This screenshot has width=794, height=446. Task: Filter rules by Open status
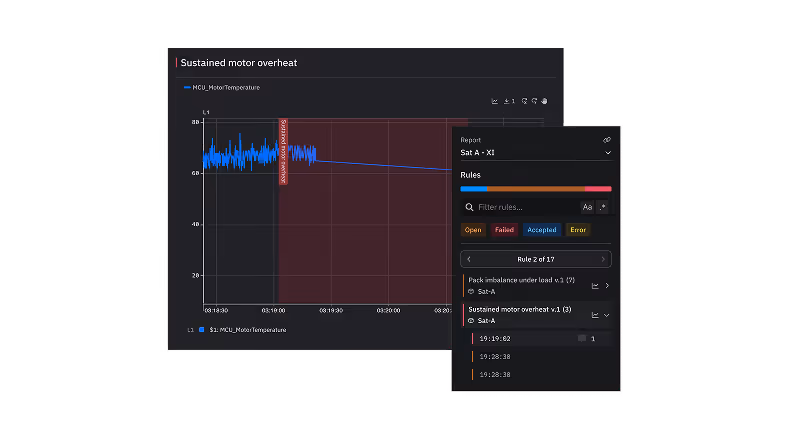click(x=473, y=230)
